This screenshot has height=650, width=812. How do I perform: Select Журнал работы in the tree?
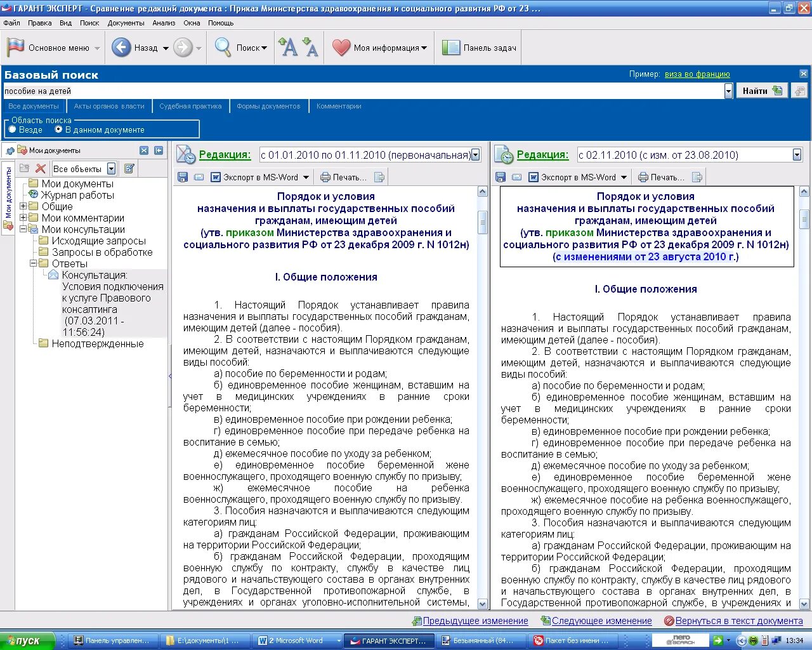click(x=77, y=195)
